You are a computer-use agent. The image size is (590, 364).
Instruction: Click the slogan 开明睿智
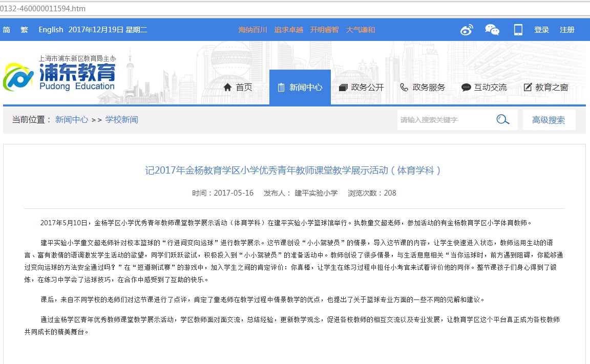coord(324,30)
